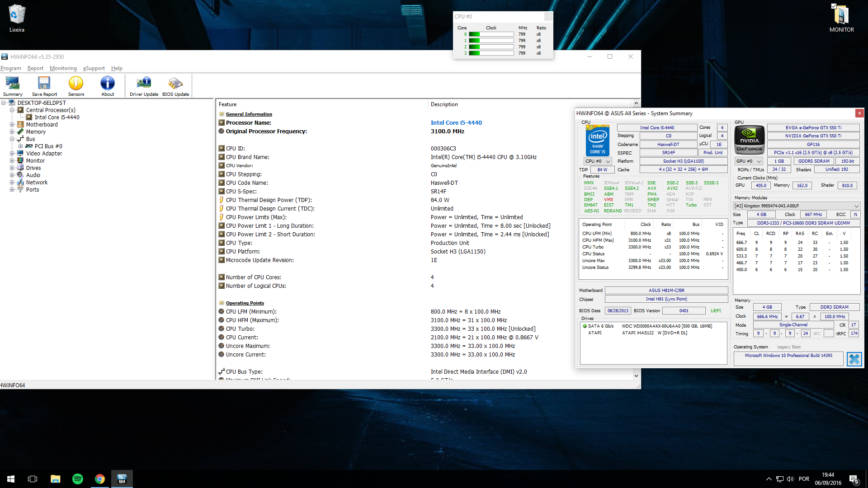This screenshot has height=488, width=868.
Task: Click the Intel Core i5 logo
Action: (x=597, y=141)
